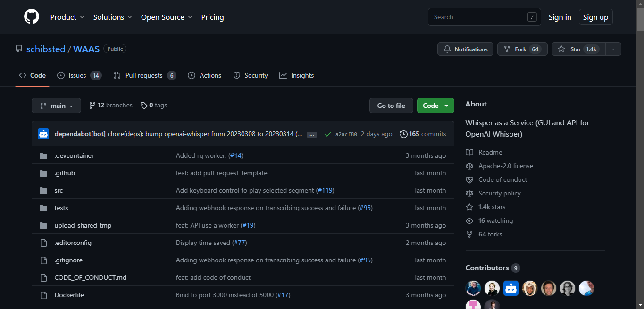Switch to the Issues tab

79,75
